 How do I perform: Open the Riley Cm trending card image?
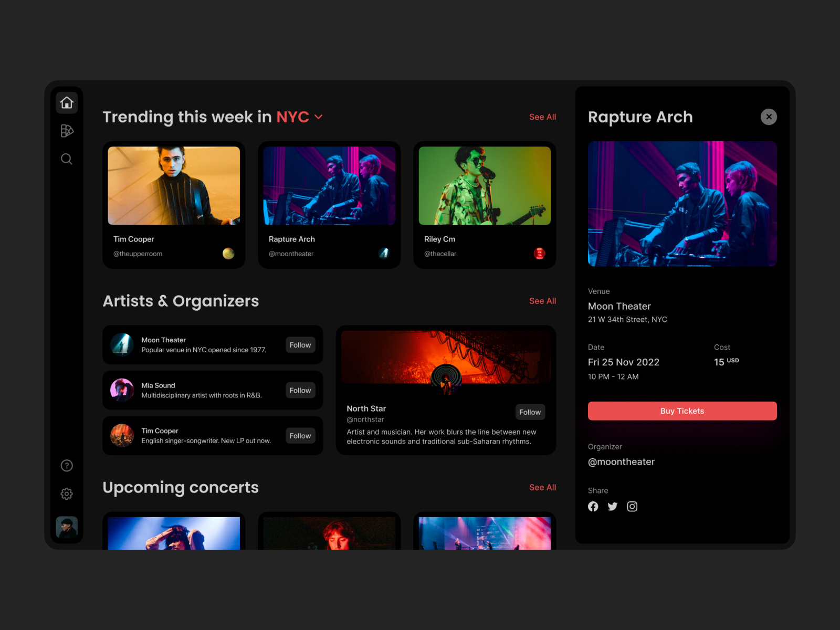pyautogui.click(x=485, y=186)
